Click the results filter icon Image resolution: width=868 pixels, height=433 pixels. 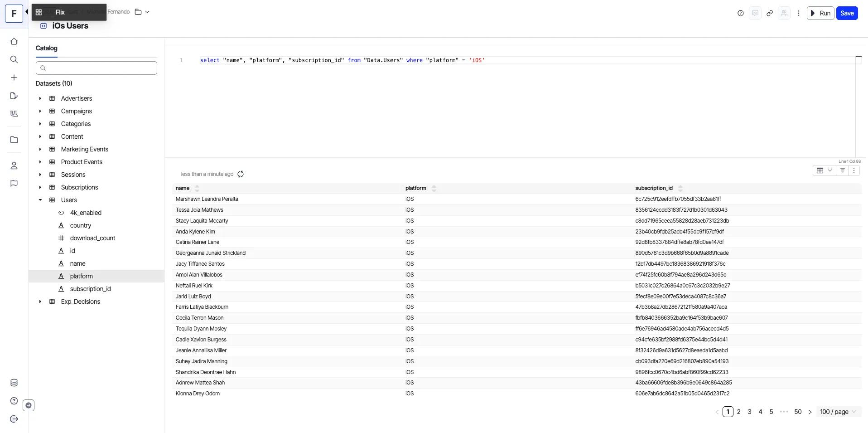[x=843, y=170]
